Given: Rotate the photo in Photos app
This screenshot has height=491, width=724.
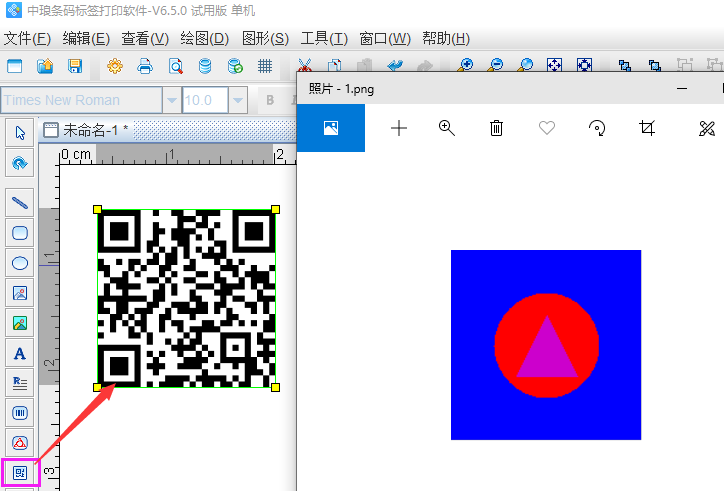Looking at the screenshot, I should point(597,128).
